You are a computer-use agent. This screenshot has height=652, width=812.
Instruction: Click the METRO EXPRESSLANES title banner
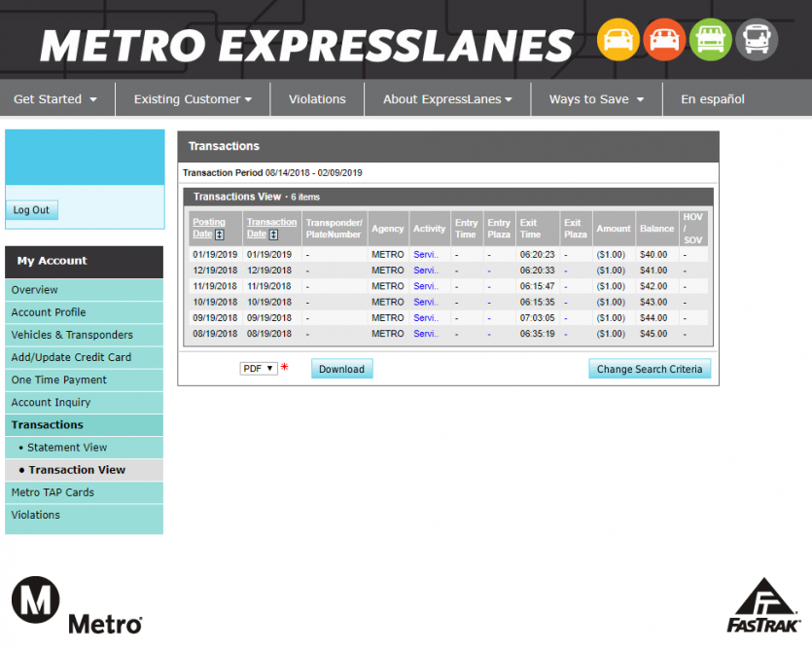coord(307,46)
